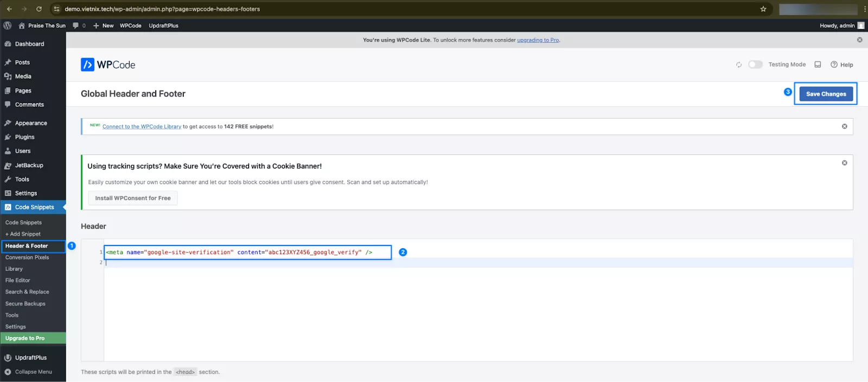Click the browser back arrow
The height and width of the screenshot is (382, 868).
(9, 9)
